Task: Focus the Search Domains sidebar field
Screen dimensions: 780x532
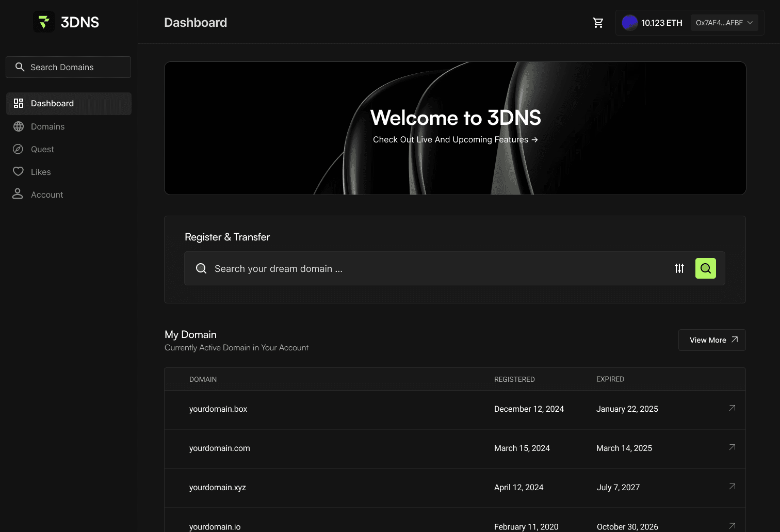Action: pos(69,67)
